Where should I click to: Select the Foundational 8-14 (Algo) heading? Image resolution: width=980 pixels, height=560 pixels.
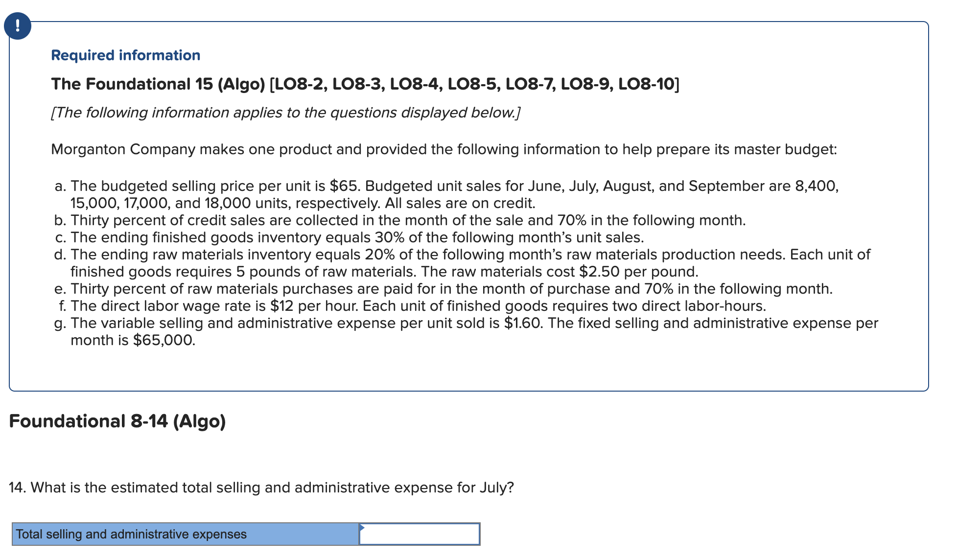coord(117,420)
